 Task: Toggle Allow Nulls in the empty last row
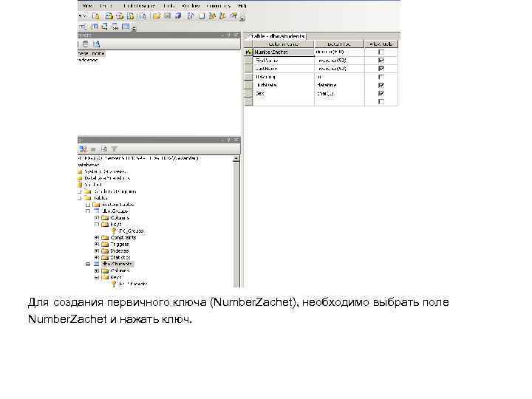click(x=381, y=102)
